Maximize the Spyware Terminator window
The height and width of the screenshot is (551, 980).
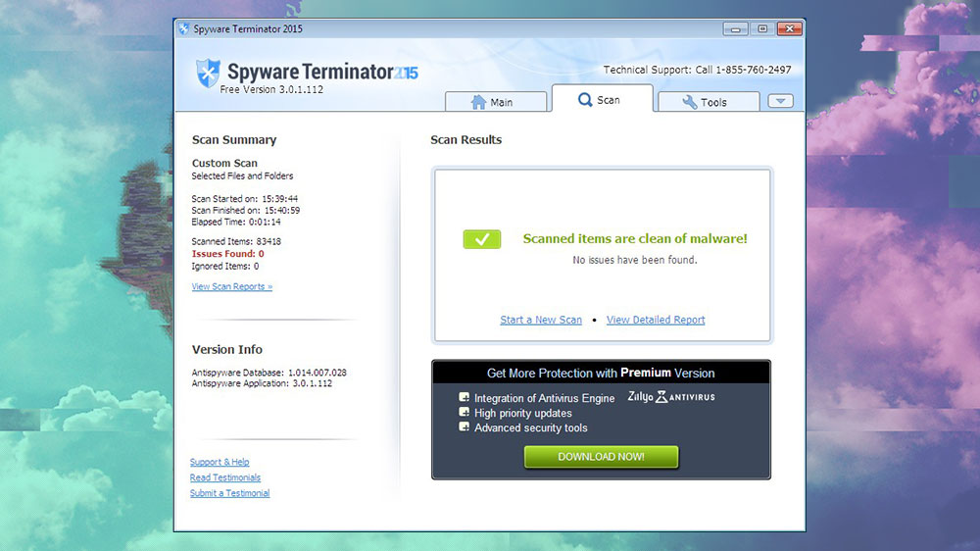pos(761,28)
